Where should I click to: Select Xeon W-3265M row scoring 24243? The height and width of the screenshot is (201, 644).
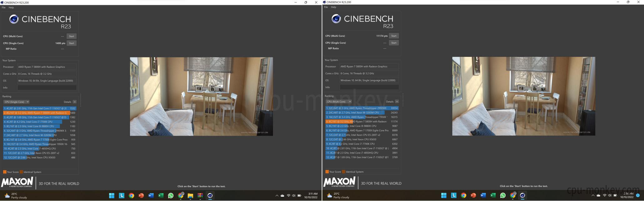tap(362, 113)
